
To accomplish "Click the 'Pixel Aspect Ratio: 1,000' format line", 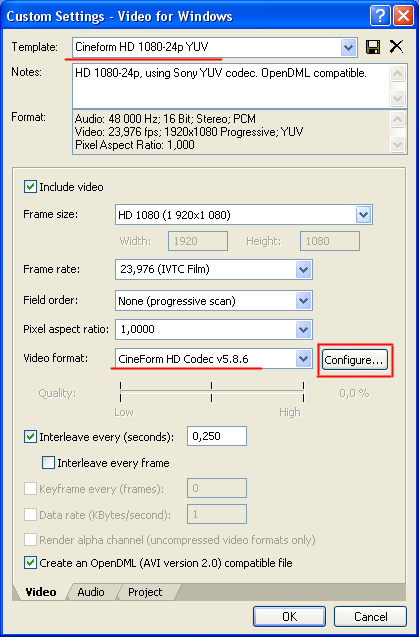I will click(x=135, y=145).
